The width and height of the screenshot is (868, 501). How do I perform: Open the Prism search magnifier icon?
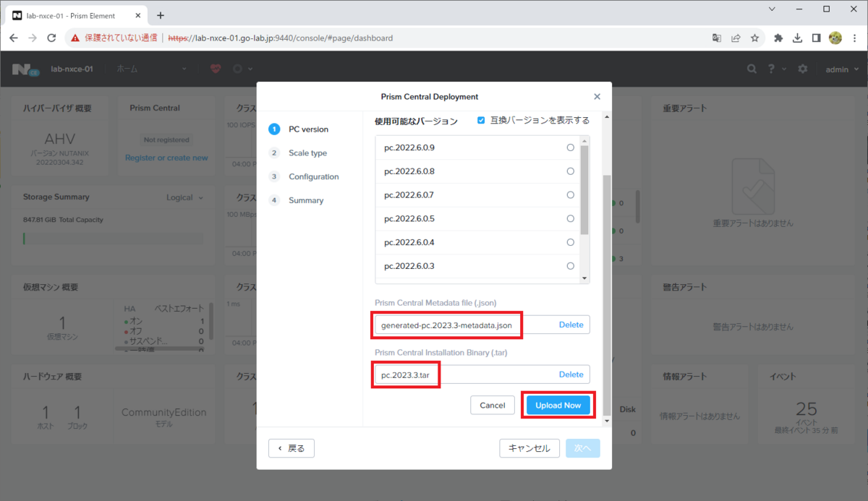click(x=752, y=69)
